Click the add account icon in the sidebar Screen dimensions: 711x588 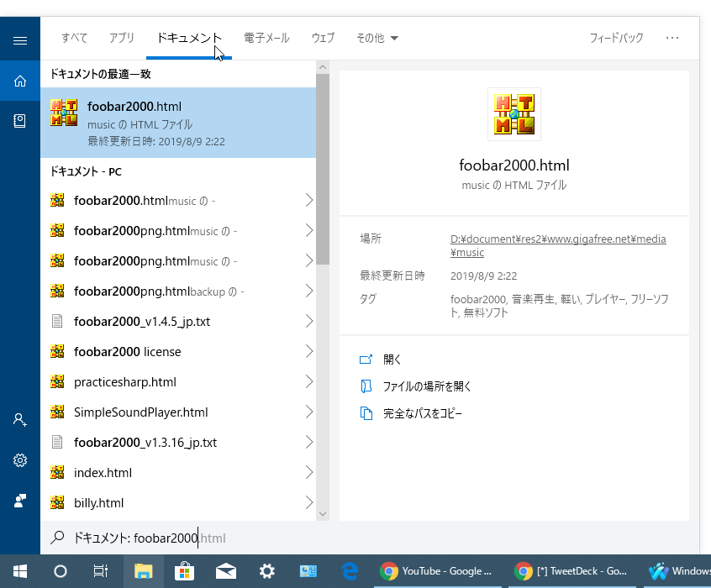tap(20, 419)
